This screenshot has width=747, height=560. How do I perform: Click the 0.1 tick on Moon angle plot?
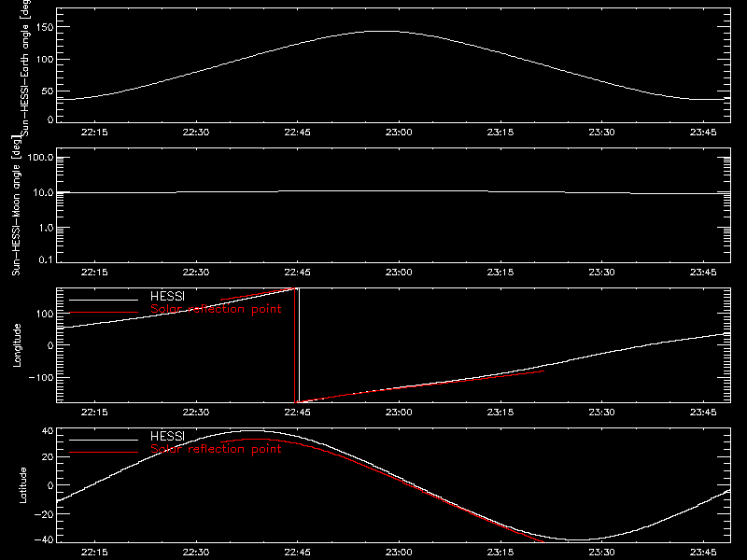point(46,260)
